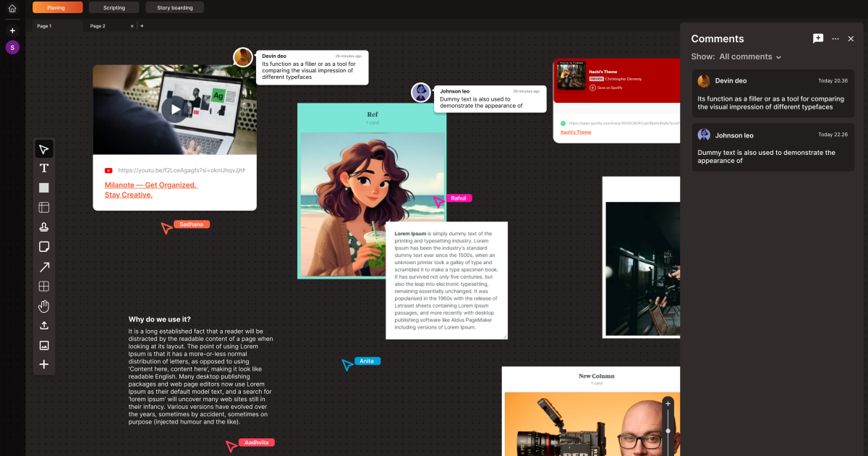Click the upload tool icon
This screenshot has height=456, width=868.
coord(43,325)
